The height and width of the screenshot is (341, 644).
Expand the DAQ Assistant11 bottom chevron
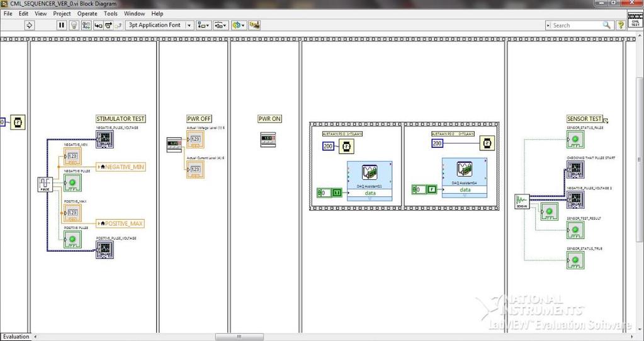[x=370, y=198]
